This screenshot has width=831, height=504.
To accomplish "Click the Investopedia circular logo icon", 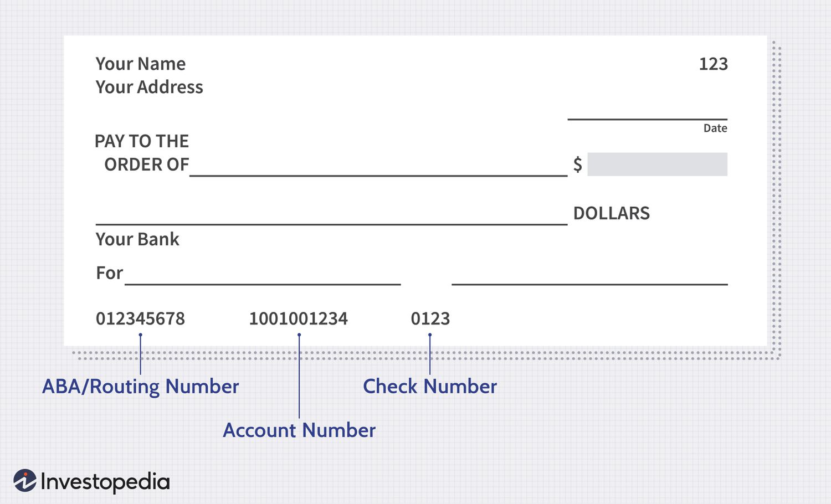I will pos(25,481).
